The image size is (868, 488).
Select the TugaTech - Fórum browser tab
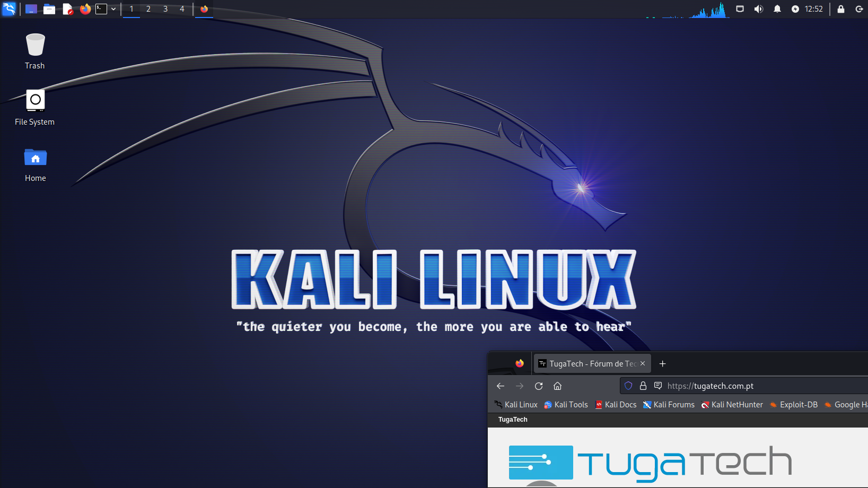click(592, 363)
